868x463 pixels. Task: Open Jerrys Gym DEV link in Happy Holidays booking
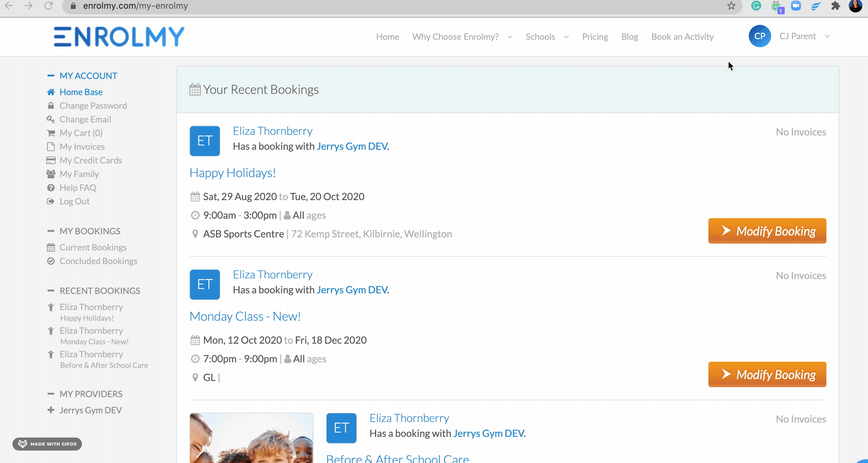pyautogui.click(x=352, y=146)
